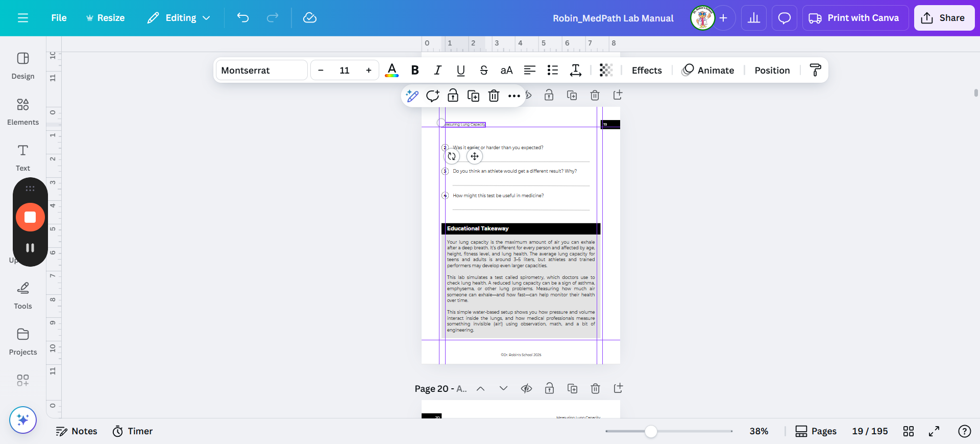The image size is (980, 444).
Task: Increase font size with plus button
Action: coord(369,70)
